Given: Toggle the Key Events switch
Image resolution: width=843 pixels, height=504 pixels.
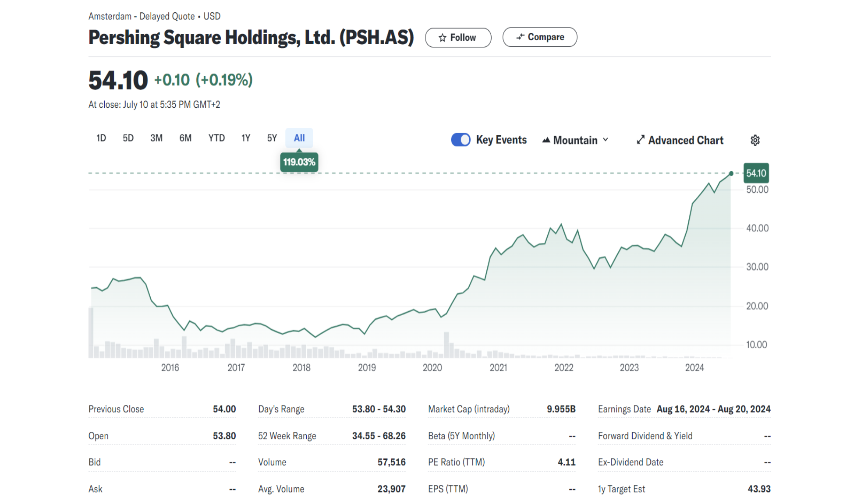Looking at the screenshot, I should (x=460, y=140).
